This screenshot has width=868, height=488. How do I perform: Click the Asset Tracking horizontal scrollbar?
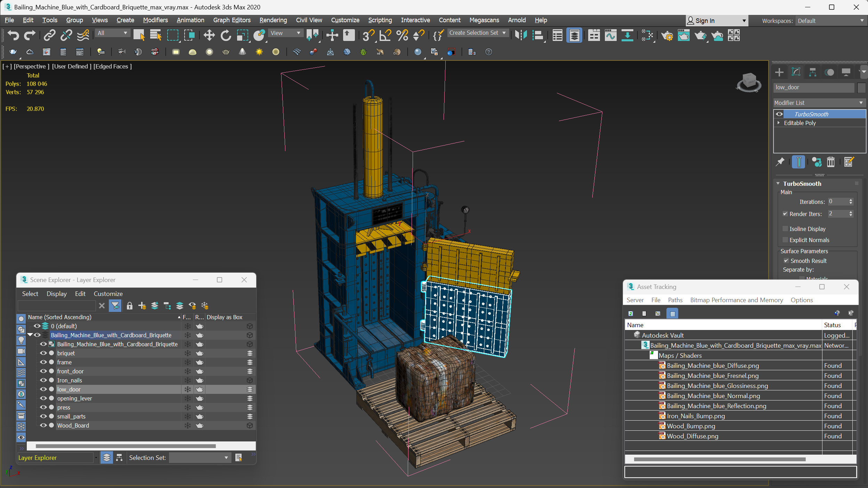coord(720,460)
